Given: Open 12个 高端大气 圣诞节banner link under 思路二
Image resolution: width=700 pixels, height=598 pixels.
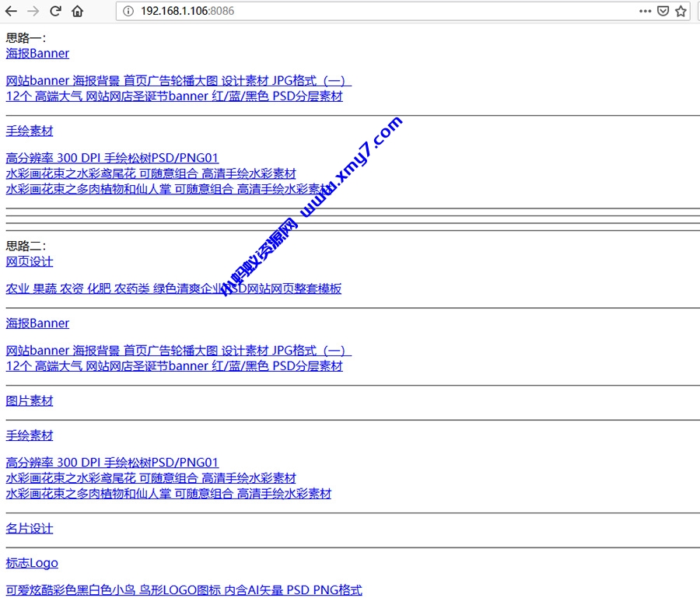Looking at the screenshot, I should point(174,365).
